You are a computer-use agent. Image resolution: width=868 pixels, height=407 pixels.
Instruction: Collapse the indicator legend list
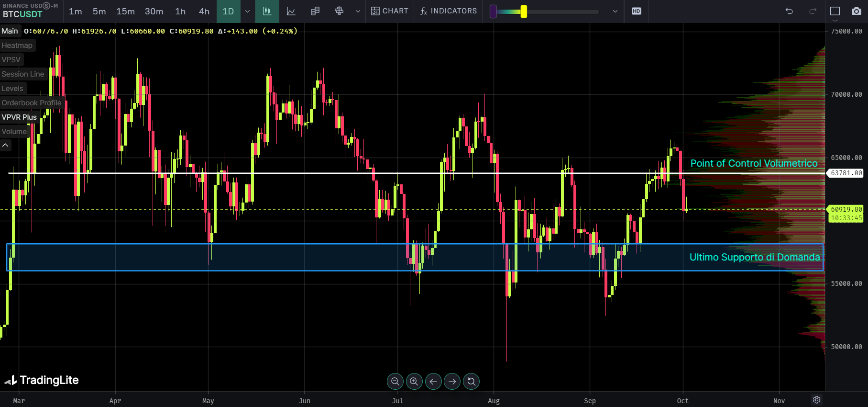click(5, 145)
